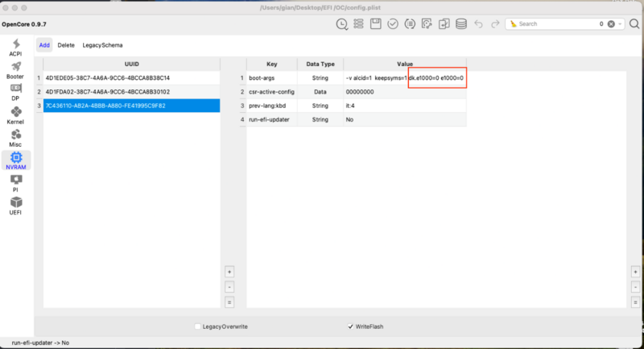The image size is (644, 349).
Task: Click the 00000000 value cell
Action: [x=405, y=92]
